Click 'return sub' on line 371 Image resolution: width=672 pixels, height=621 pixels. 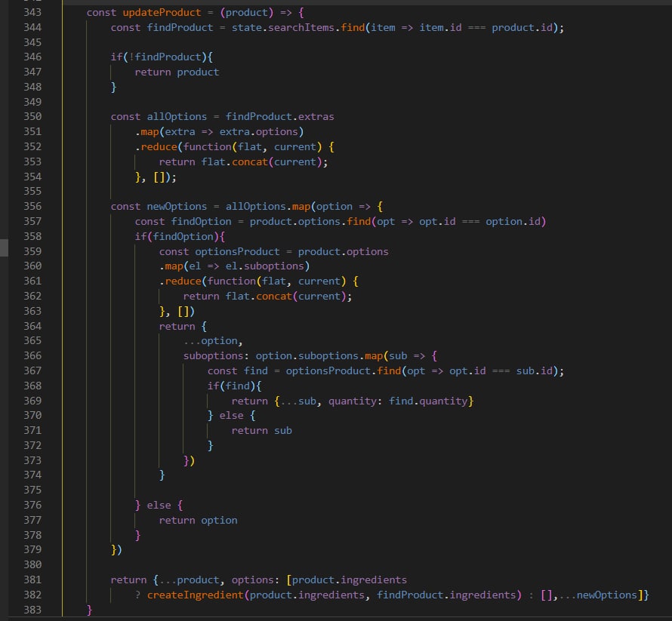[x=261, y=430]
